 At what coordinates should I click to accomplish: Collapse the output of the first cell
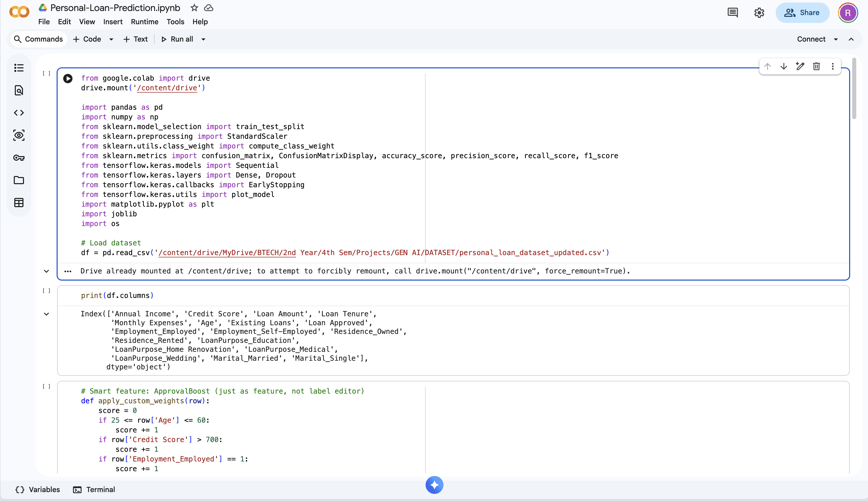click(46, 271)
